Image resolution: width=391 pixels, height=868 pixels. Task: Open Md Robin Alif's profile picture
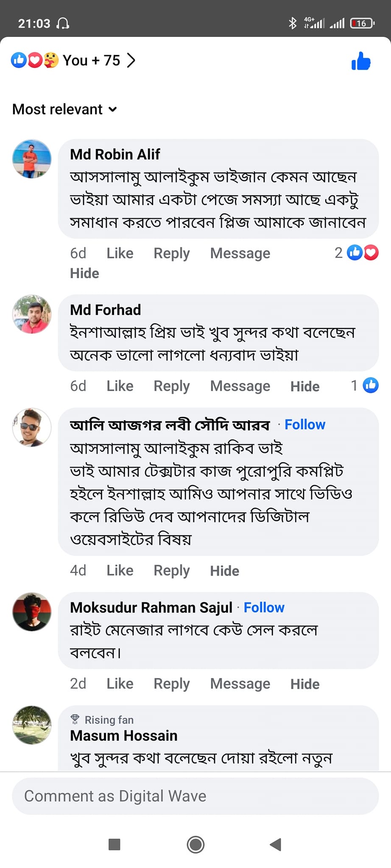32,159
